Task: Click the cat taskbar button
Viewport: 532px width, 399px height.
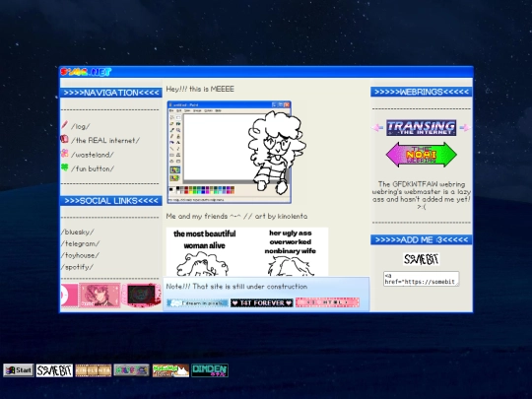Action: tap(170, 370)
